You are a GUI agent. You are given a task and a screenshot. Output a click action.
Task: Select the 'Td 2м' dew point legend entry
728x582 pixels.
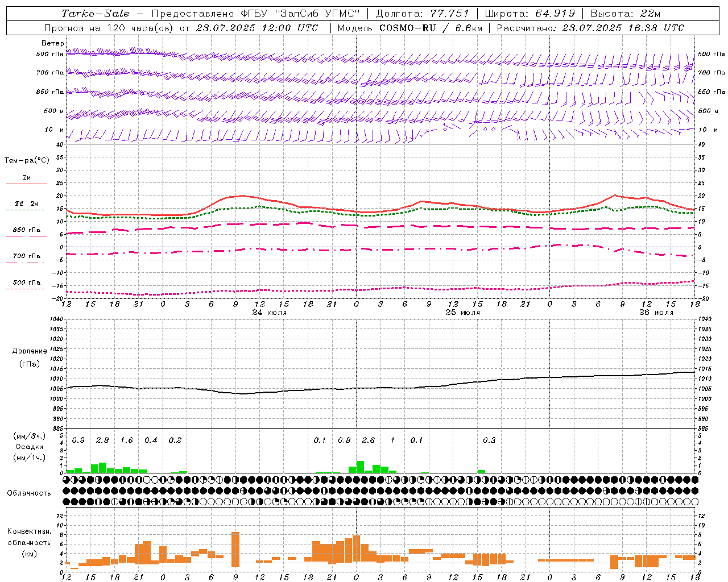pyautogui.click(x=27, y=203)
